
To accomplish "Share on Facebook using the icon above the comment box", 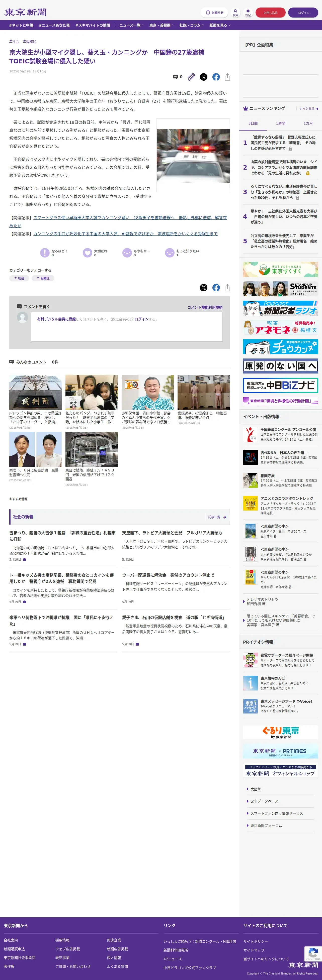I will click(x=216, y=288).
